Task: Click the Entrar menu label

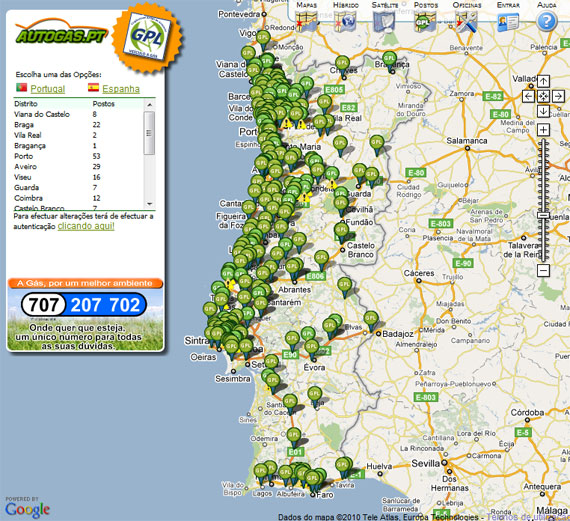Action: (x=508, y=5)
